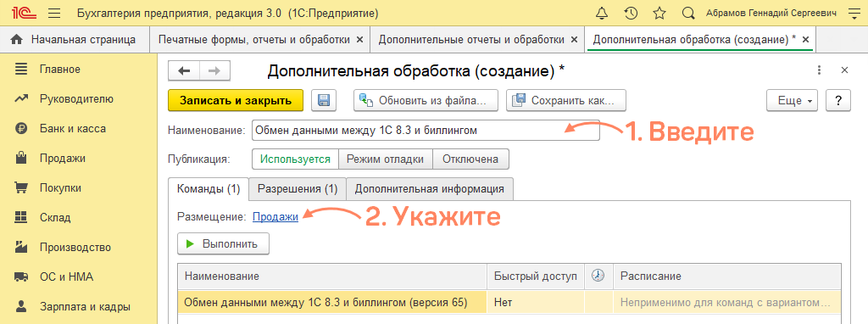
Task: Click the Наименование input field
Action: pos(426,131)
